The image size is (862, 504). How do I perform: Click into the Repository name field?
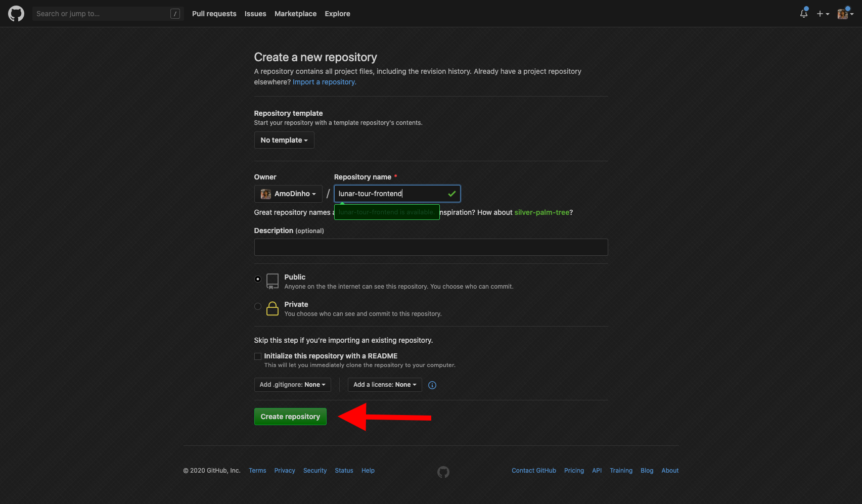click(397, 194)
